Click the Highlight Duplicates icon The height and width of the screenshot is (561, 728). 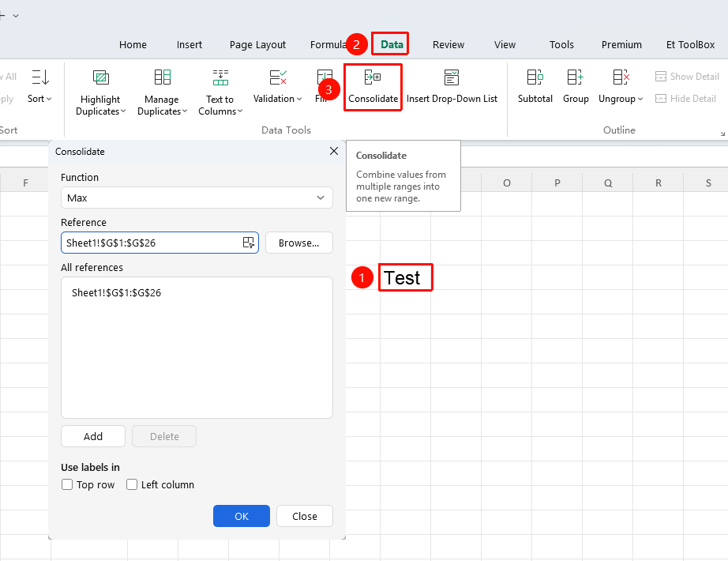click(101, 77)
